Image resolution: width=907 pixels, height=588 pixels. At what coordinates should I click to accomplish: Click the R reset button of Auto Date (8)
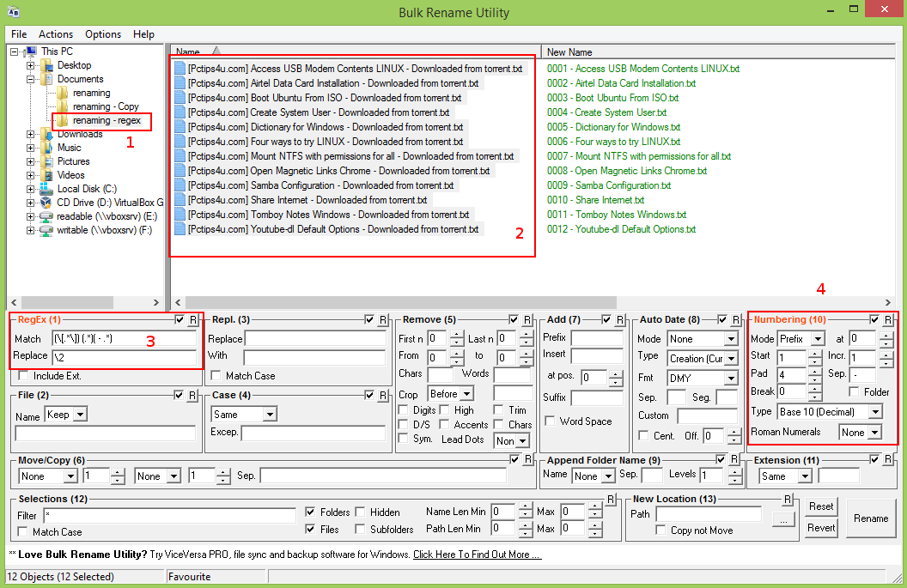(x=736, y=319)
